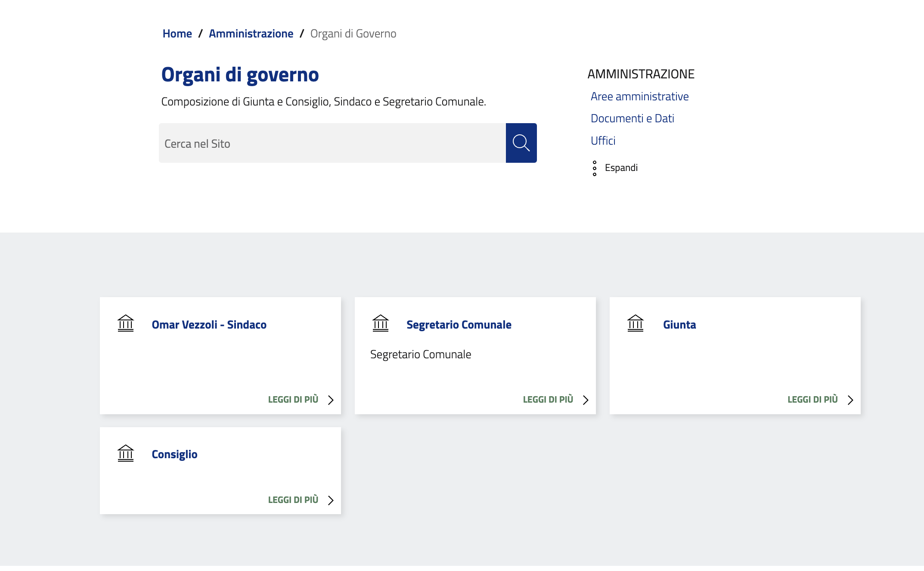Click the institution icon beside Consiglio

pos(126,453)
